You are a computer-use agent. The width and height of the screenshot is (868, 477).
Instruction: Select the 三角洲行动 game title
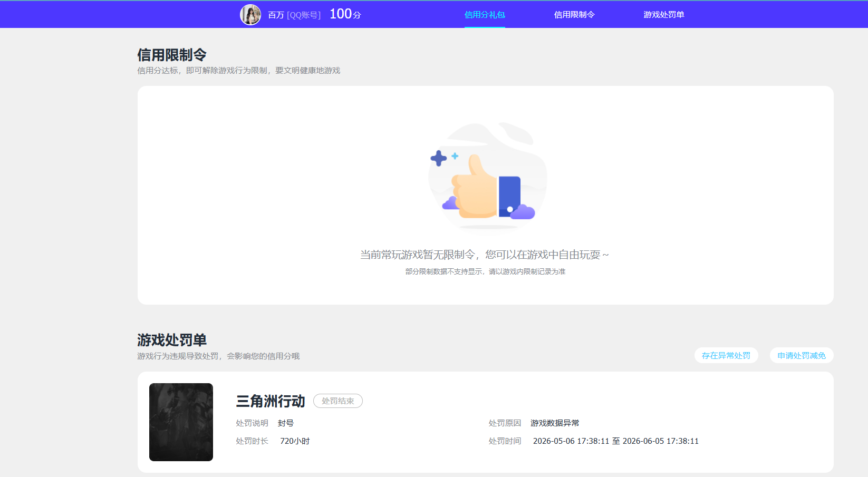pyautogui.click(x=271, y=402)
